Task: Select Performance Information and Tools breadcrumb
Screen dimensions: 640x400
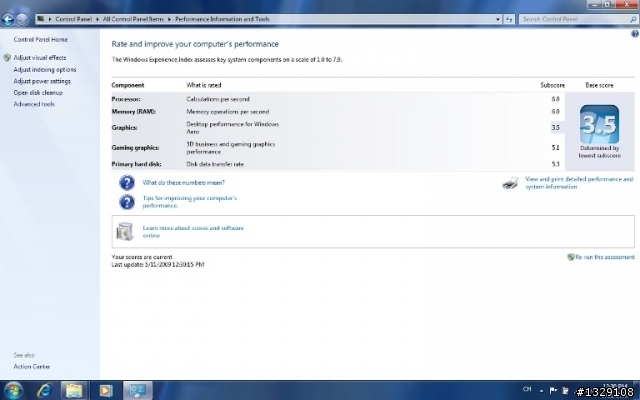Action: [222, 19]
